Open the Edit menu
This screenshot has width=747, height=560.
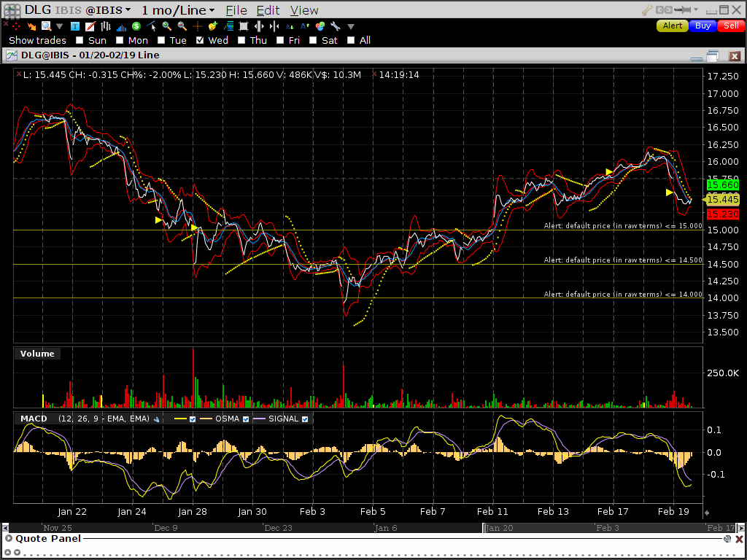click(x=268, y=10)
